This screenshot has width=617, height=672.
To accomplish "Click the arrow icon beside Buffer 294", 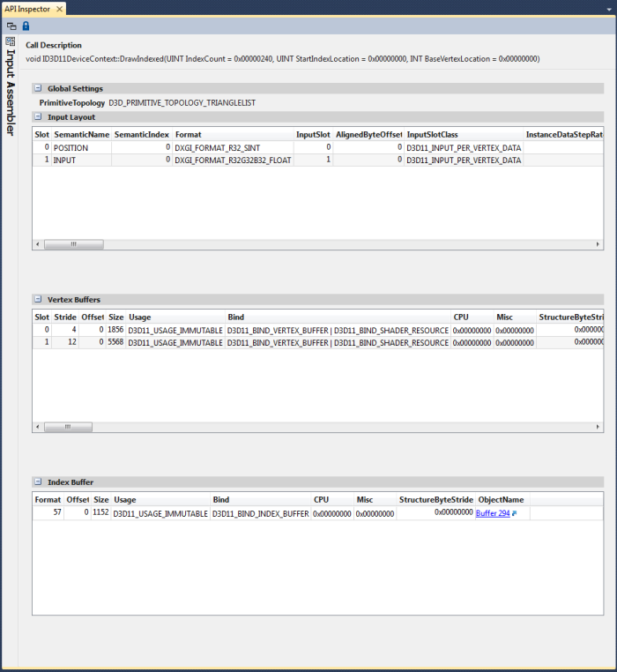I will point(515,513).
